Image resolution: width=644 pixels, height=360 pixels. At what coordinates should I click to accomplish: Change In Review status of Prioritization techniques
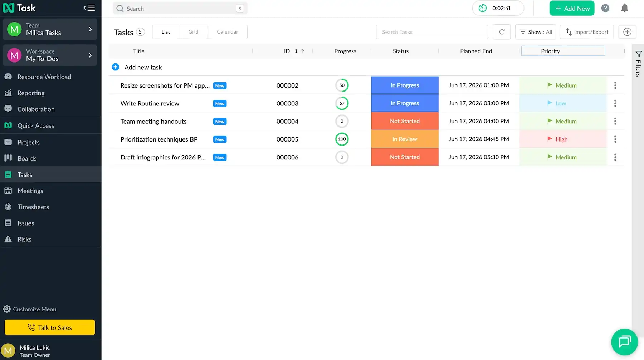click(405, 139)
